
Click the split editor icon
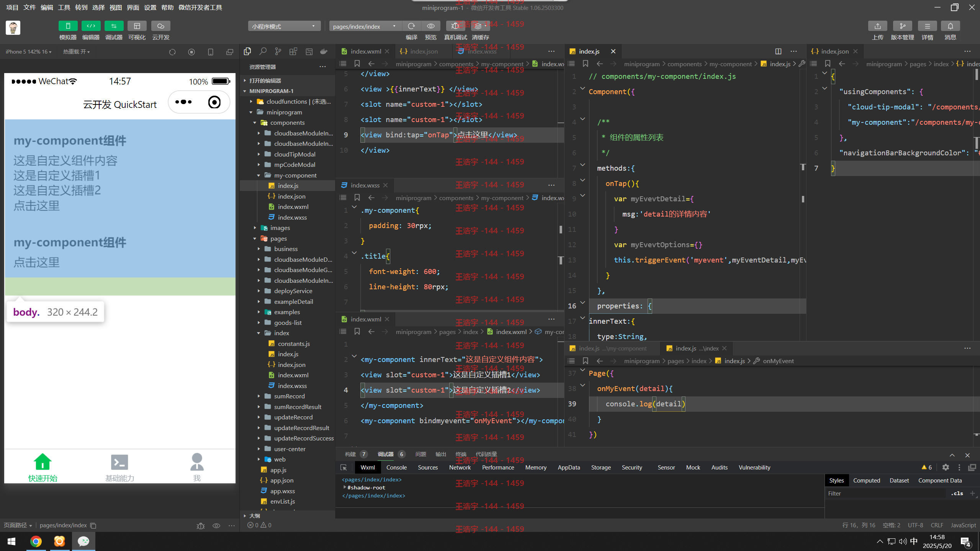778,51
